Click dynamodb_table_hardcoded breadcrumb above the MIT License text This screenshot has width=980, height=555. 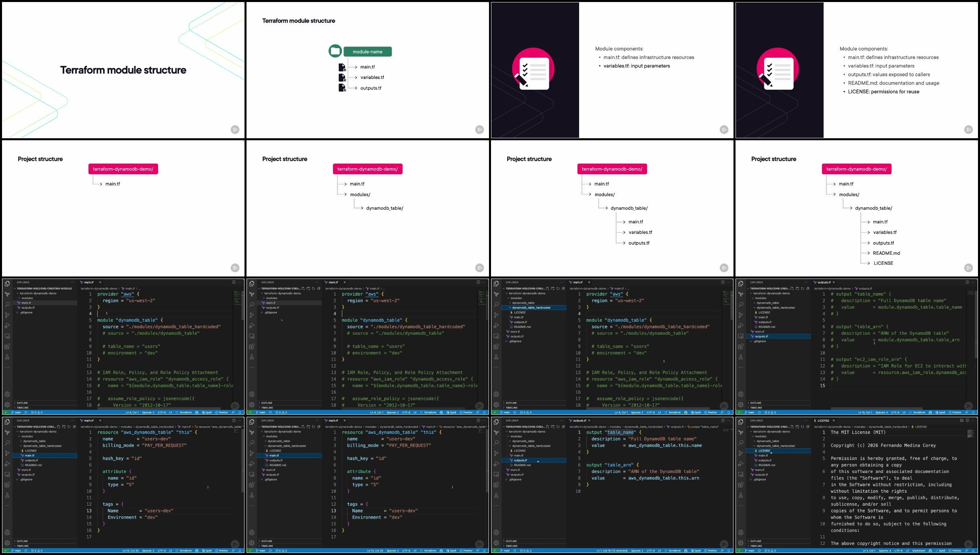tap(887, 426)
